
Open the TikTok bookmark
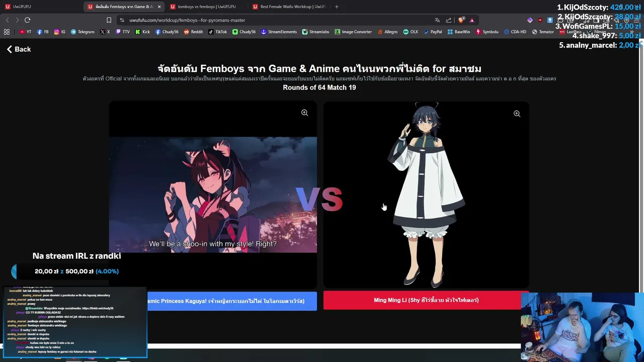coord(217,32)
